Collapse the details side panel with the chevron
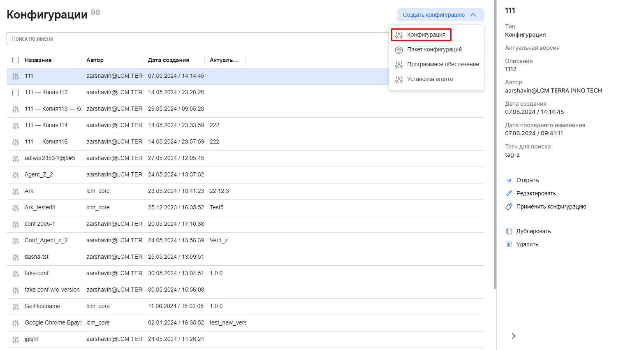644x350 pixels. (x=513, y=336)
